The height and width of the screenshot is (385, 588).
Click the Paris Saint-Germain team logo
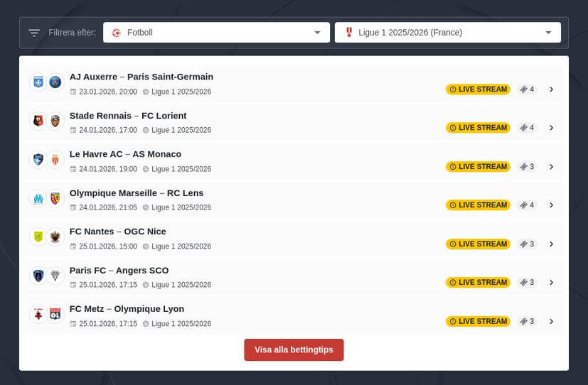55,82
